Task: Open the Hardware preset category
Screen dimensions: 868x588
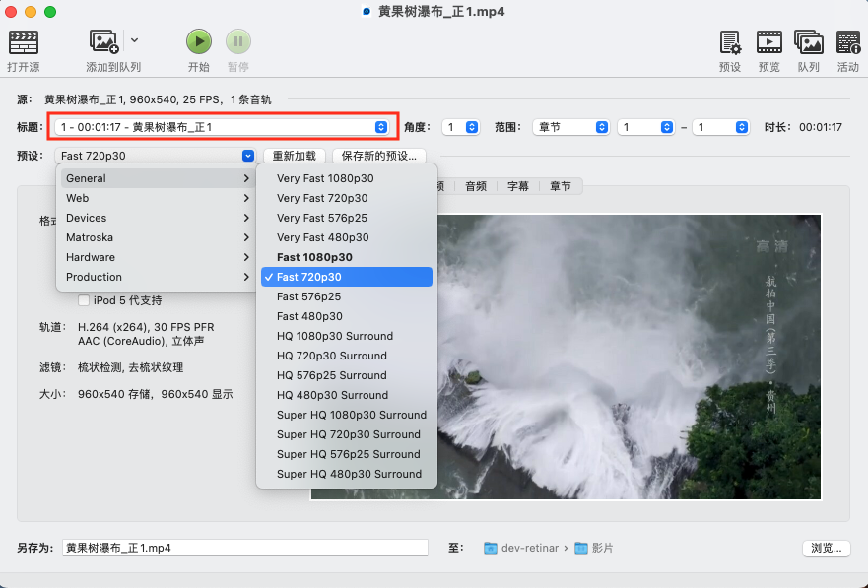Action: [x=156, y=257]
